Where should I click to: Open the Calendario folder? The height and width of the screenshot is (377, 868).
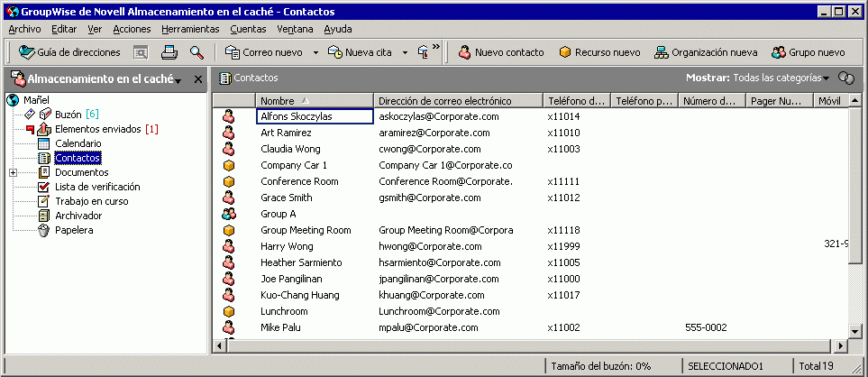click(x=78, y=143)
